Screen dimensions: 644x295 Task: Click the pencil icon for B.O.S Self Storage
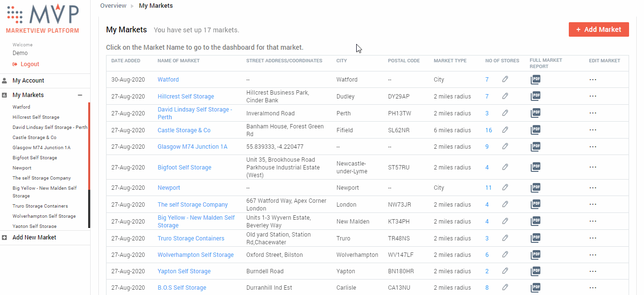click(505, 287)
